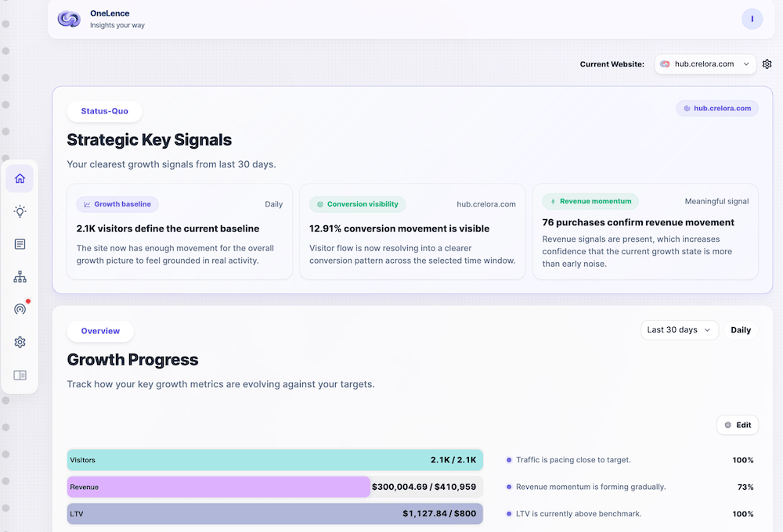Open the Insights lightbulb icon in the sidebar

point(20,210)
